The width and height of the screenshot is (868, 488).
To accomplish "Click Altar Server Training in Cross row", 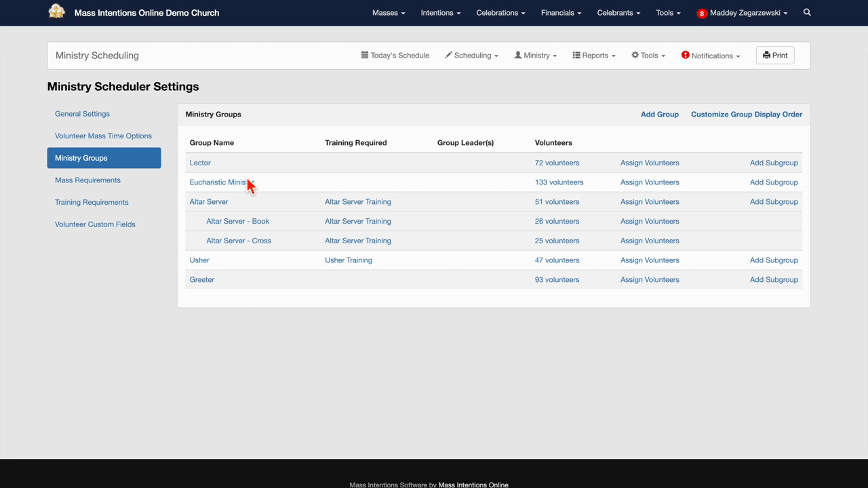I will 358,241.
